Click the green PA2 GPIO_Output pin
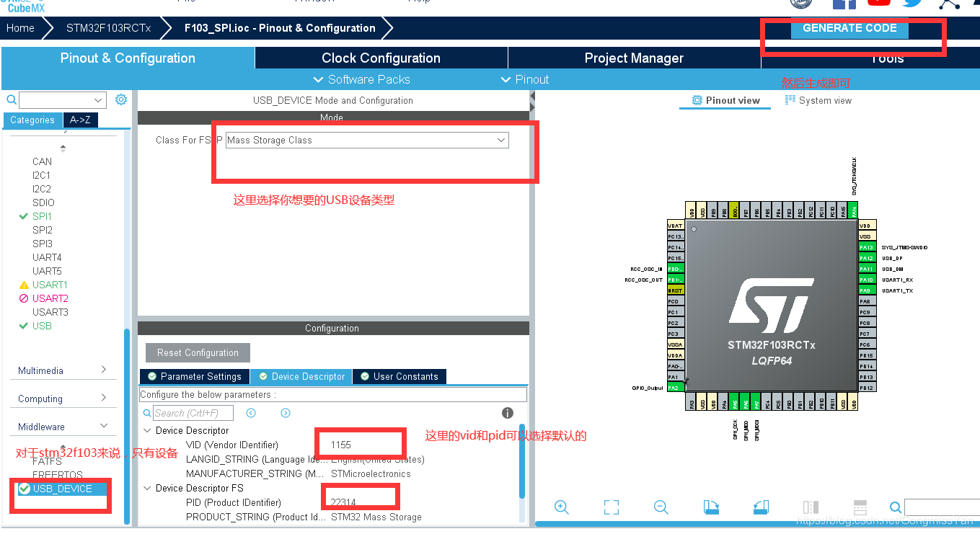This screenshot has height=534, width=980. (x=675, y=388)
